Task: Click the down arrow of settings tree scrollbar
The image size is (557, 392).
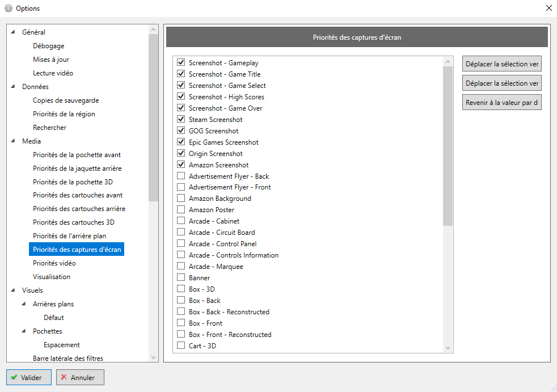Action: (154, 357)
